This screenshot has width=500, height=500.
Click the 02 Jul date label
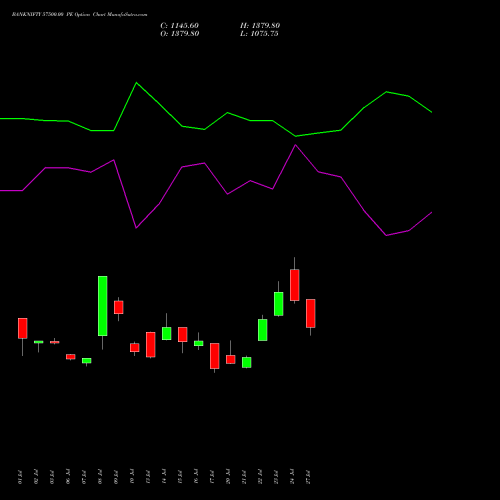(x=36, y=477)
